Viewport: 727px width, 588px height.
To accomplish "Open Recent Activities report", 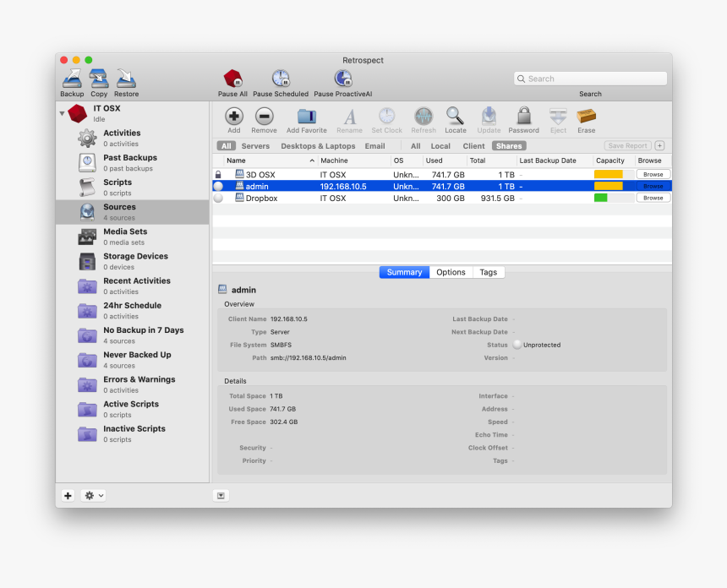I will coord(133,286).
